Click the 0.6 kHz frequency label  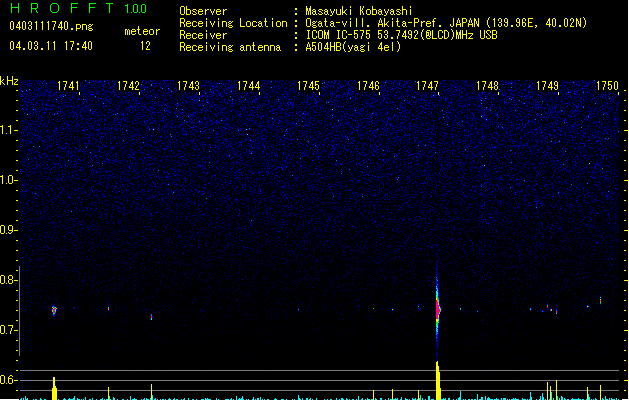pos(9,380)
